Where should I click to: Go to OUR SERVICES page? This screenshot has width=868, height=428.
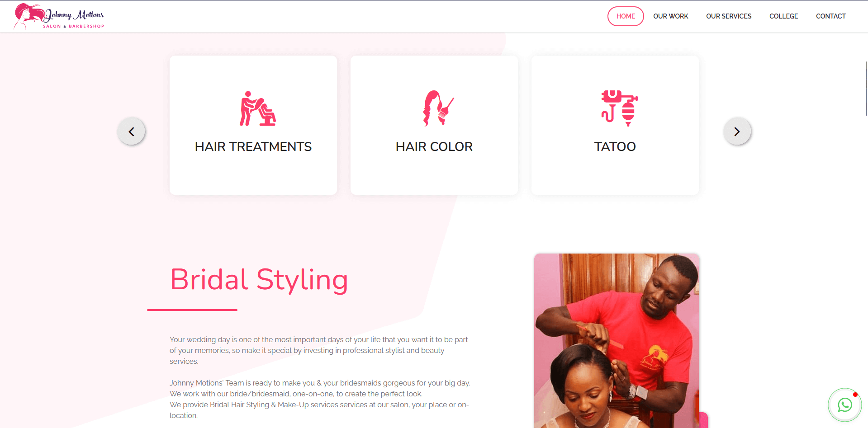pyautogui.click(x=729, y=16)
